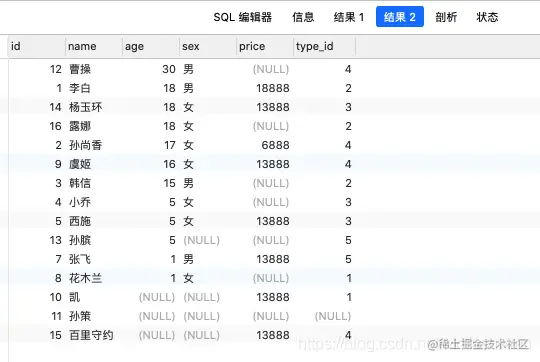The width and height of the screenshot is (540, 362).
Task: Click the sex cell 男 for 张飞
Action: (188, 259)
